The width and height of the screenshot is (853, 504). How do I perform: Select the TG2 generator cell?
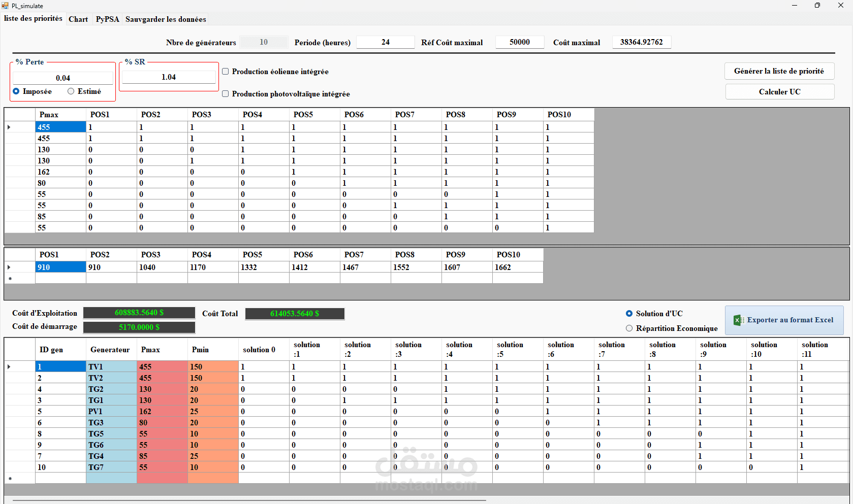pos(111,389)
